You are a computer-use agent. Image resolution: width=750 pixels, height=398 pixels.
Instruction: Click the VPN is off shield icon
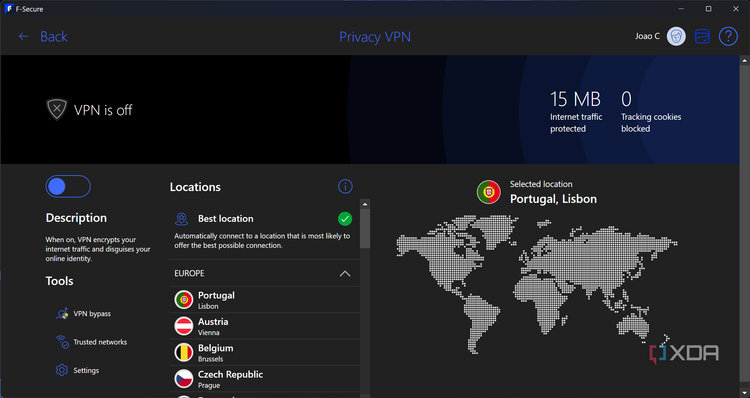click(57, 110)
